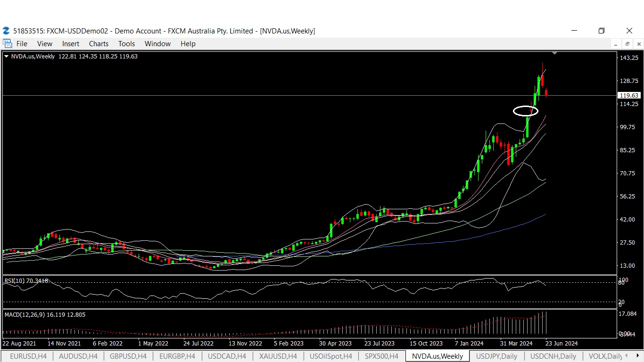
Task: Open the Tools menu
Action: pyautogui.click(x=126, y=44)
